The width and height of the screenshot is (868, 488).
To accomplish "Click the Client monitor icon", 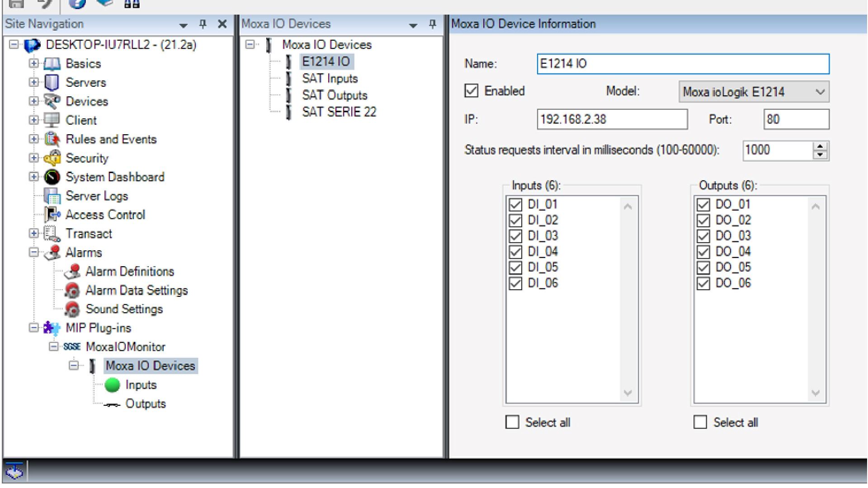I will [x=52, y=120].
